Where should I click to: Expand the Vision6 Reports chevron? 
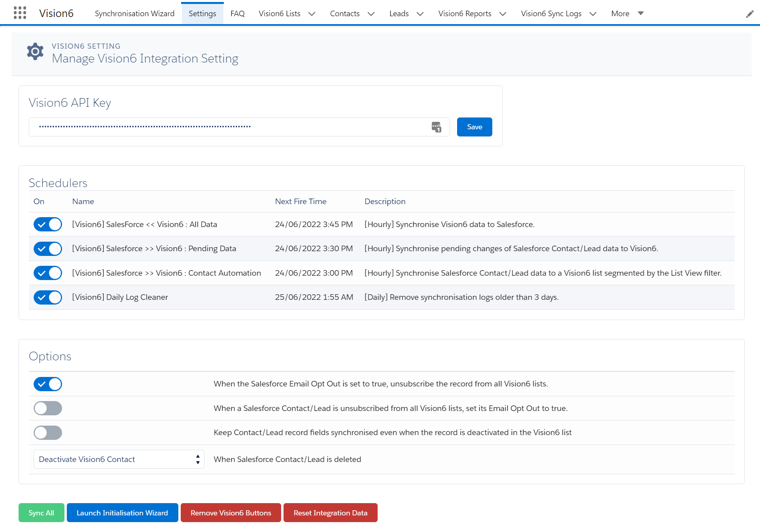tap(503, 14)
